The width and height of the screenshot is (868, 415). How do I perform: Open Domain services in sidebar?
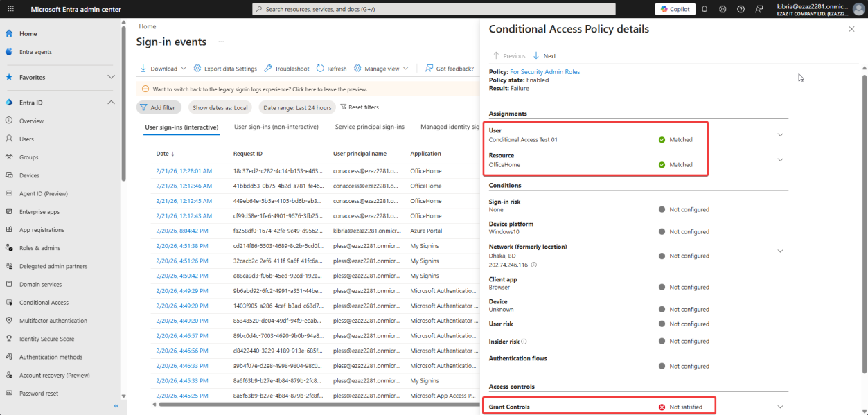click(x=40, y=285)
